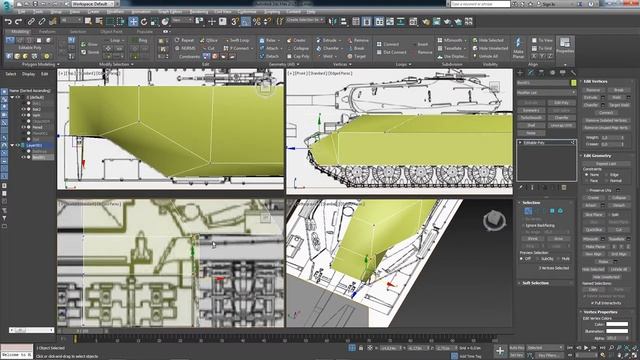
Task: Open the Modeling ribbon tab
Action: click(20, 31)
